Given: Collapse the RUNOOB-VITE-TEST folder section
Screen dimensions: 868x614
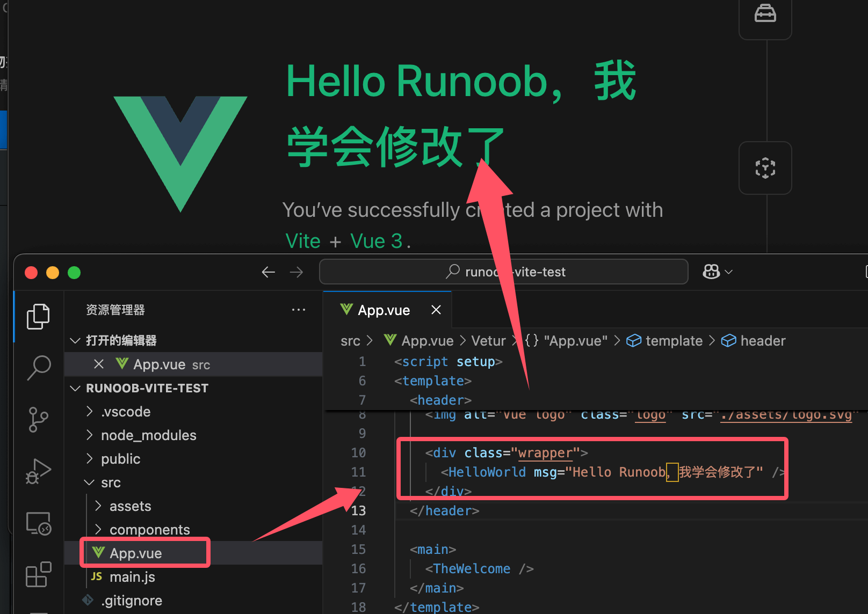Looking at the screenshot, I should click(x=147, y=388).
